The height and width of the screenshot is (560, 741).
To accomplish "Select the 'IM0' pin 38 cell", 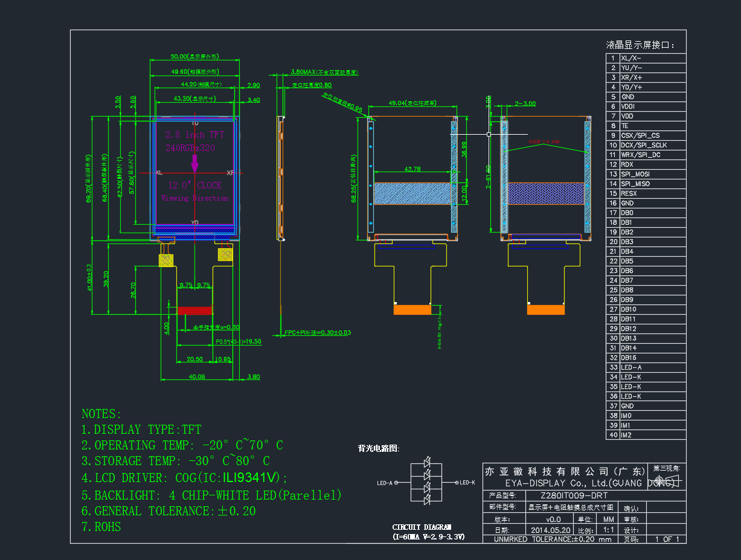I will (653, 416).
